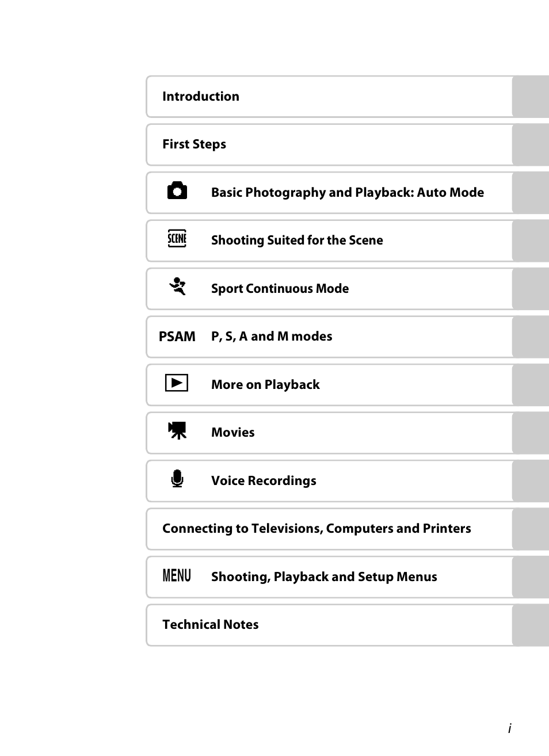Open Basic Photography and Playback: Auto Mode
Viewport: 549px width, 756px height.
(347, 193)
